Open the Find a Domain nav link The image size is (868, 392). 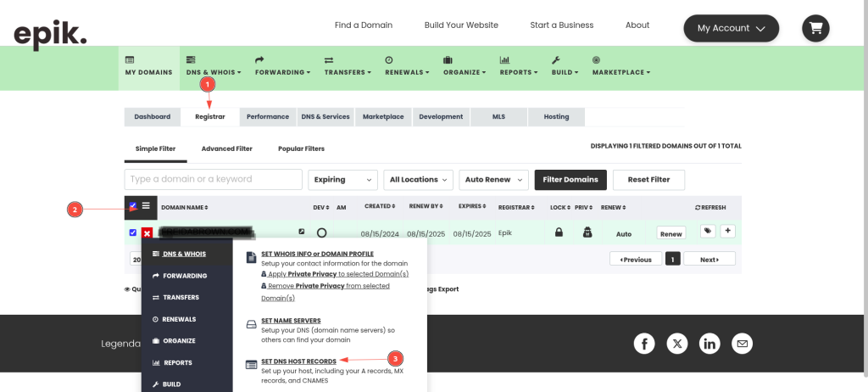[x=364, y=25]
